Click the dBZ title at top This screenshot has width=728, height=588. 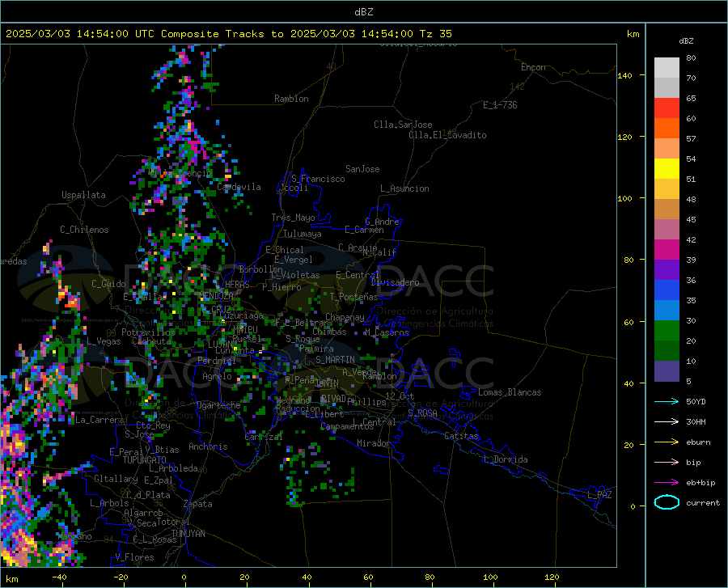click(x=363, y=12)
